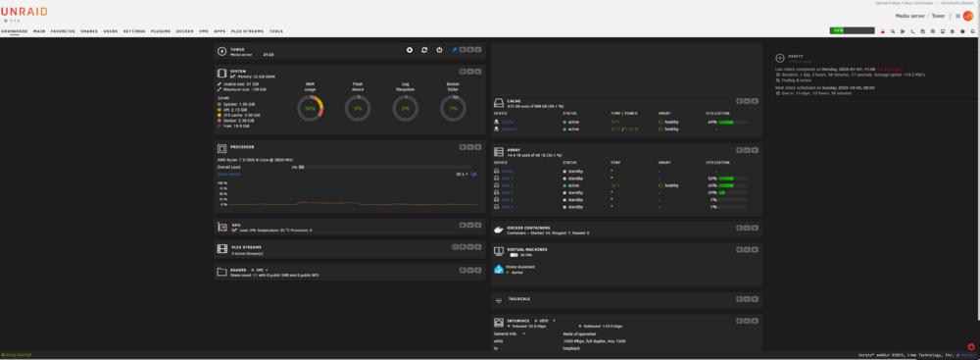Image resolution: width=980 pixels, height=360 pixels.
Task: Open the Tools tab
Action: click(x=275, y=31)
